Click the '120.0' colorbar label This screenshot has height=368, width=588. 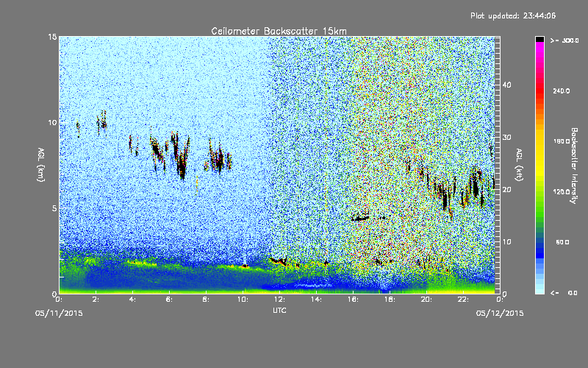click(561, 192)
